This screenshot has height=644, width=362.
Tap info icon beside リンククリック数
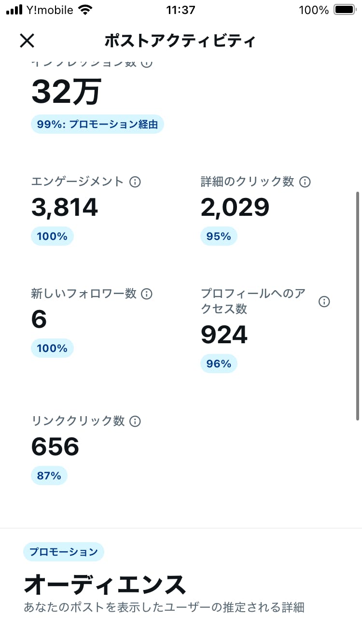[x=135, y=421]
